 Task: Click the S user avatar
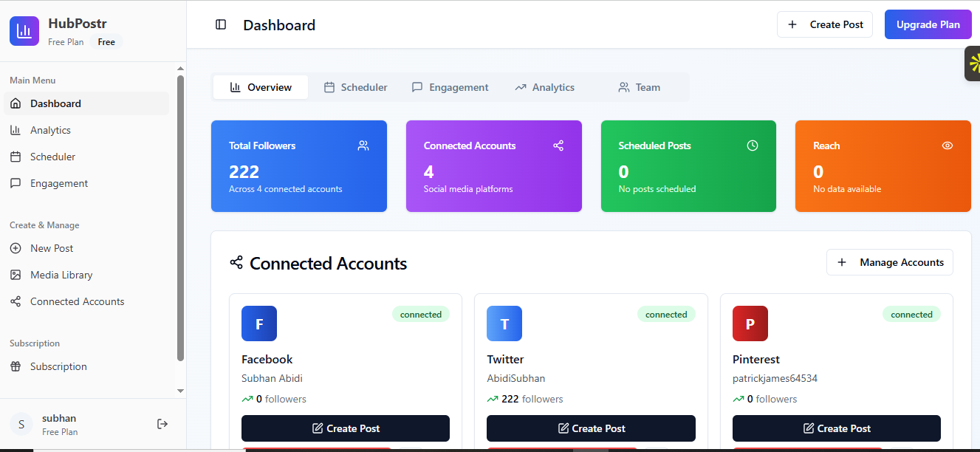pos(21,424)
